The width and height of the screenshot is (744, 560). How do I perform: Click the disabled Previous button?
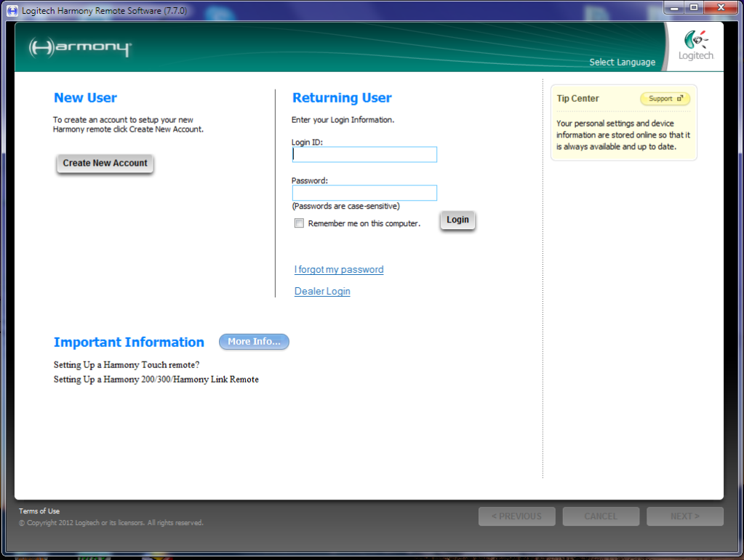(516, 516)
